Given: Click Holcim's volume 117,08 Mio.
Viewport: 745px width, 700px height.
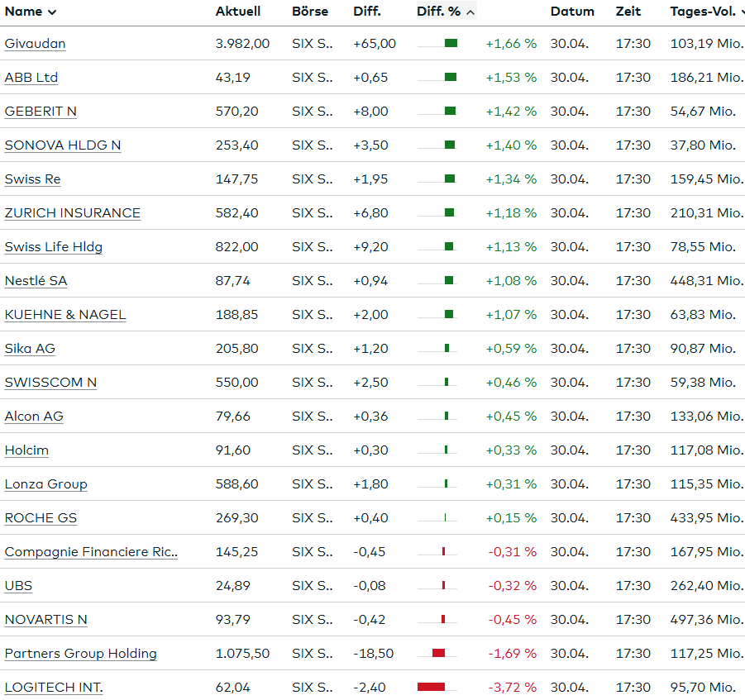Looking at the screenshot, I should coord(706,450).
